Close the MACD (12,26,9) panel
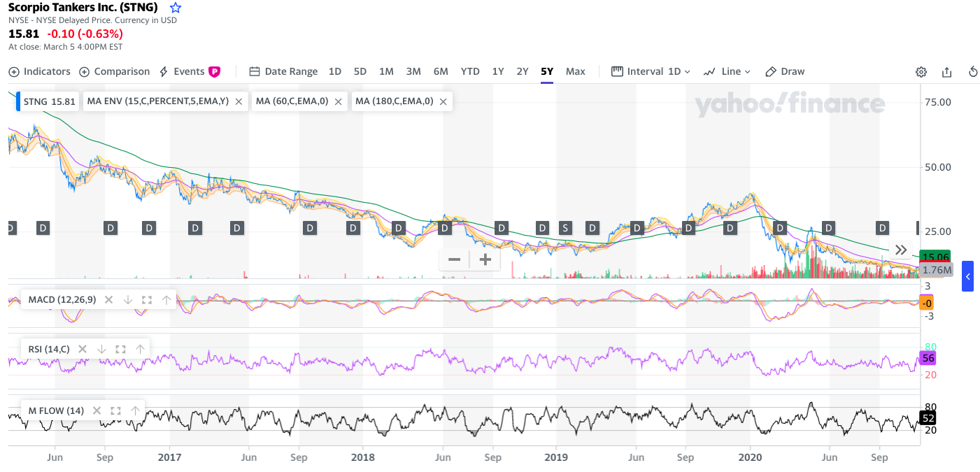Image resolution: width=980 pixels, height=472 pixels. (108, 300)
